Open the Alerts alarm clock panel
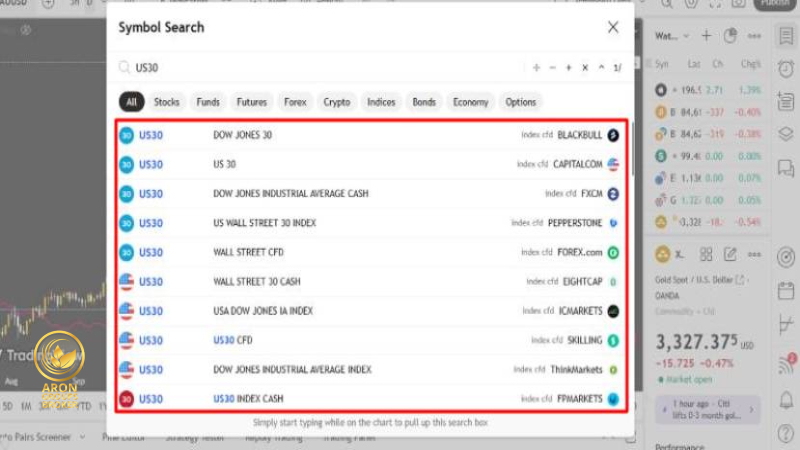The image size is (800, 450). [x=786, y=68]
